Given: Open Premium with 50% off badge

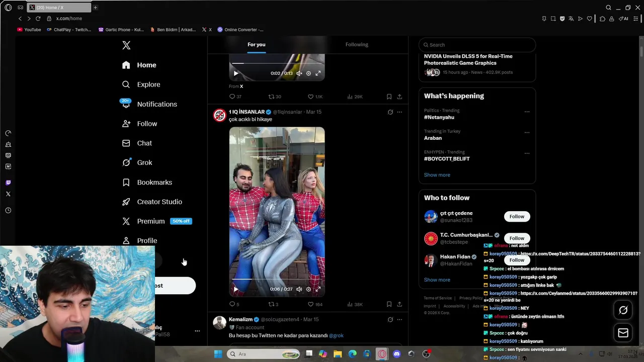Looking at the screenshot, I should point(157,221).
